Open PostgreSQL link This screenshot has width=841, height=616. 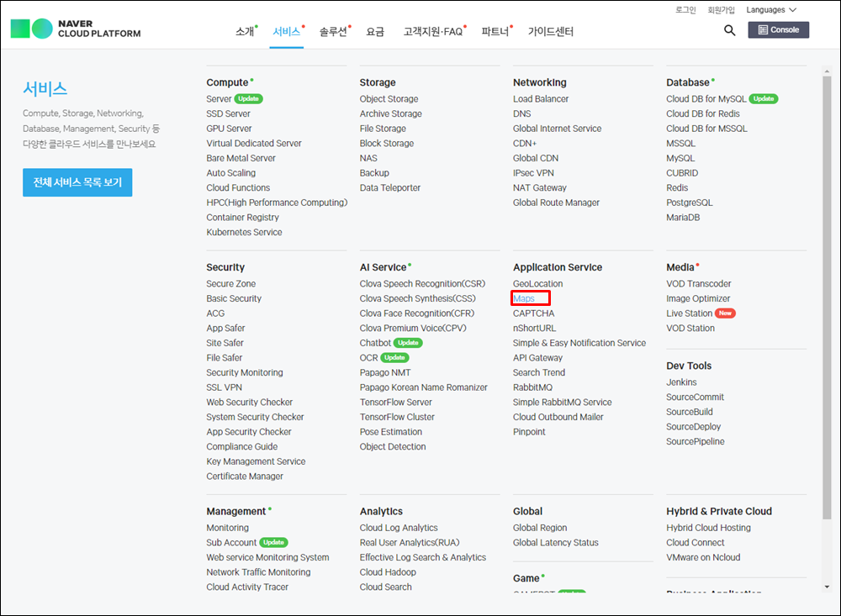click(690, 203)
